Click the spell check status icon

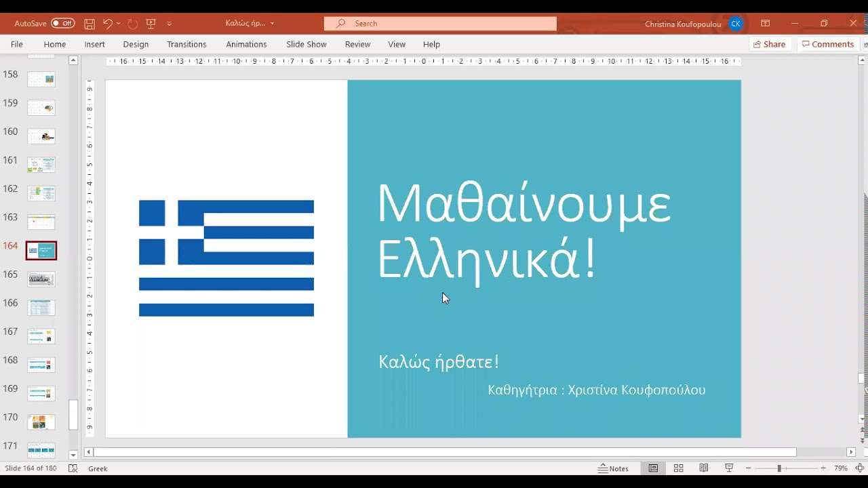73,468
